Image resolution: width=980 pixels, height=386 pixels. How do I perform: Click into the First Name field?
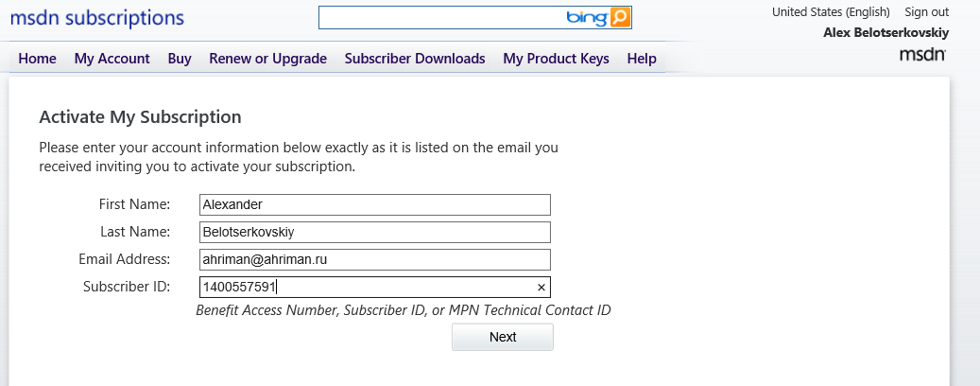(375, 205)
